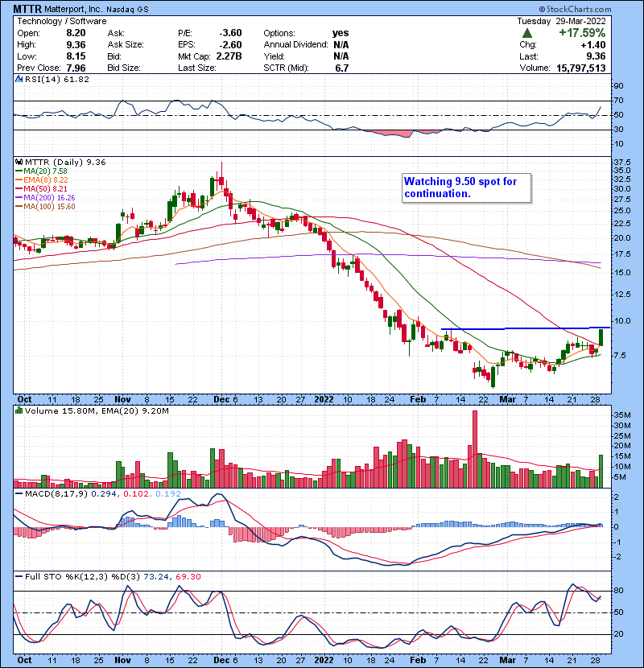
Task: Click the Chg +1.40 value
Action: tap(592, 45)
